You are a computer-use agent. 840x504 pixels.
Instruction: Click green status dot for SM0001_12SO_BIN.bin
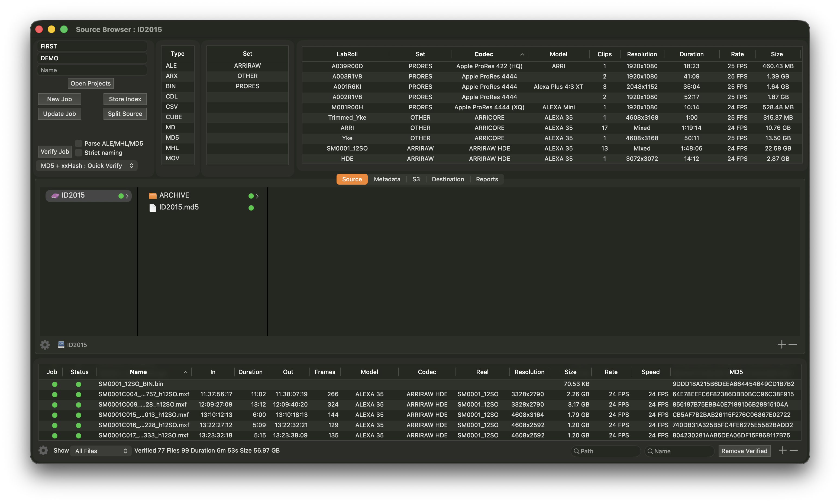click(79, 384)
